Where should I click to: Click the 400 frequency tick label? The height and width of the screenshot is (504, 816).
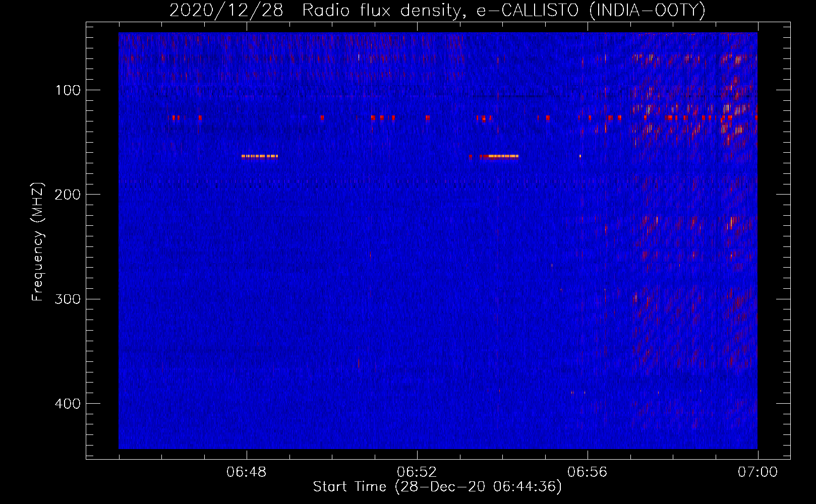click(x=68, y=404)
